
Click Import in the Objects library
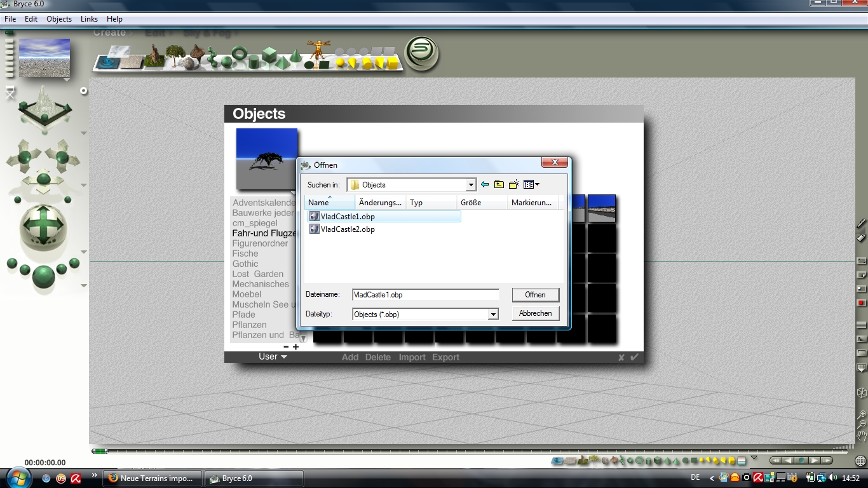(412, 357)
